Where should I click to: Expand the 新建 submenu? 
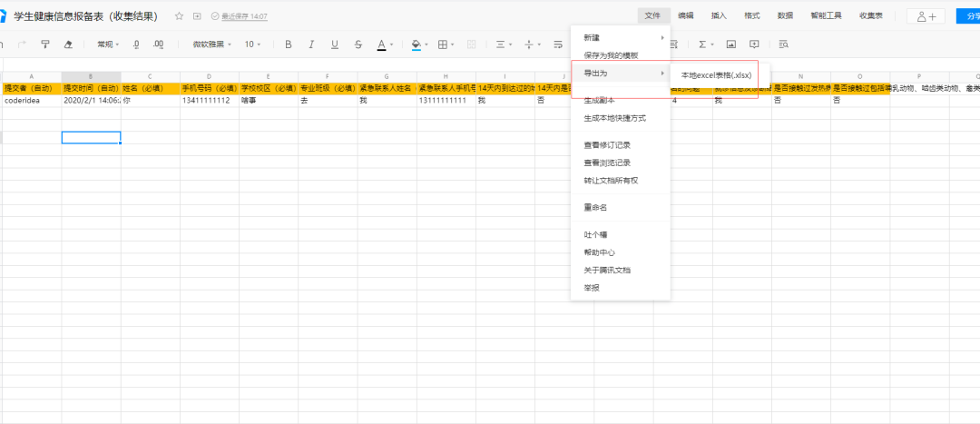[x=620, y=37]
